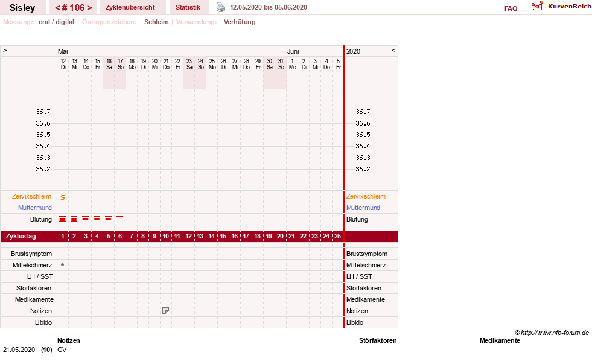Select date header '31. So'

281,64
